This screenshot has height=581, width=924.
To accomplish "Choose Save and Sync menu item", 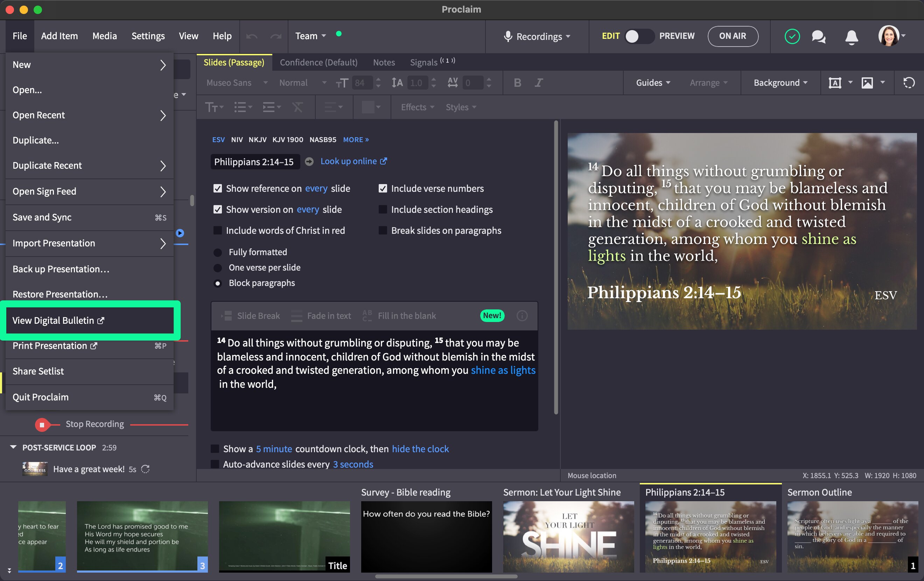I will point(89,218).
